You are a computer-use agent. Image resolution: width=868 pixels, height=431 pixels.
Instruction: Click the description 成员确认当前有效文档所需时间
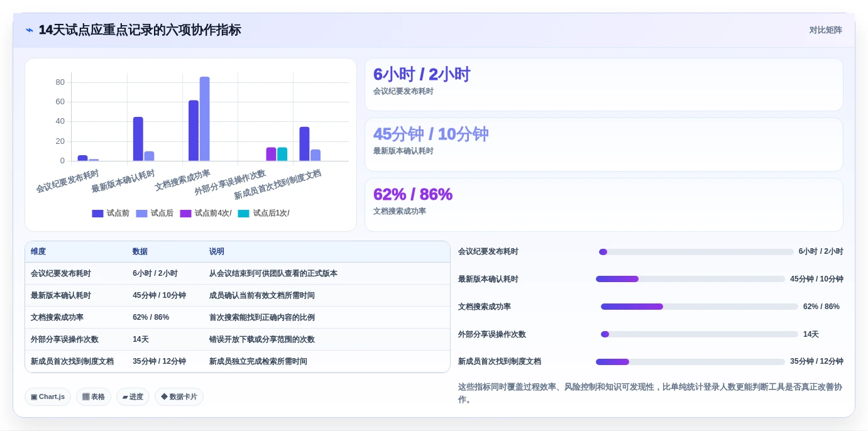[262, 295]
